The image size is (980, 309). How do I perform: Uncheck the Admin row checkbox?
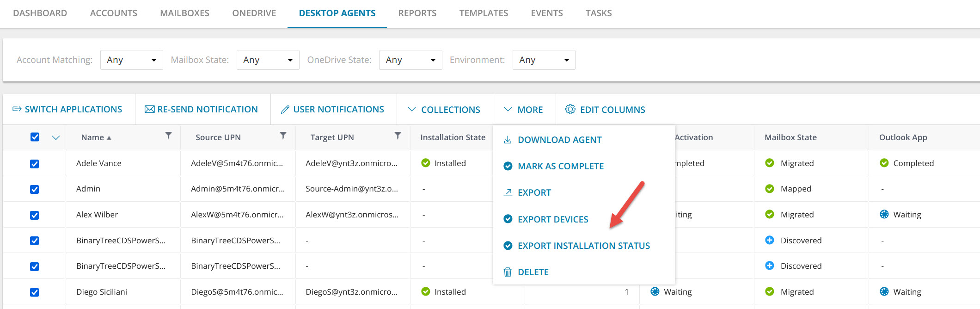pos(34,189)
